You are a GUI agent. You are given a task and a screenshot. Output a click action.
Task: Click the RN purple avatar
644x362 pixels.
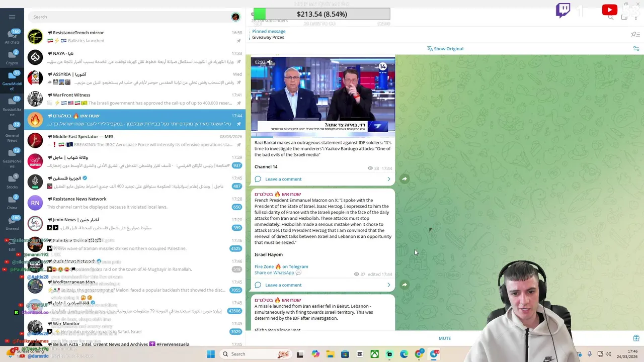point(35,203)
